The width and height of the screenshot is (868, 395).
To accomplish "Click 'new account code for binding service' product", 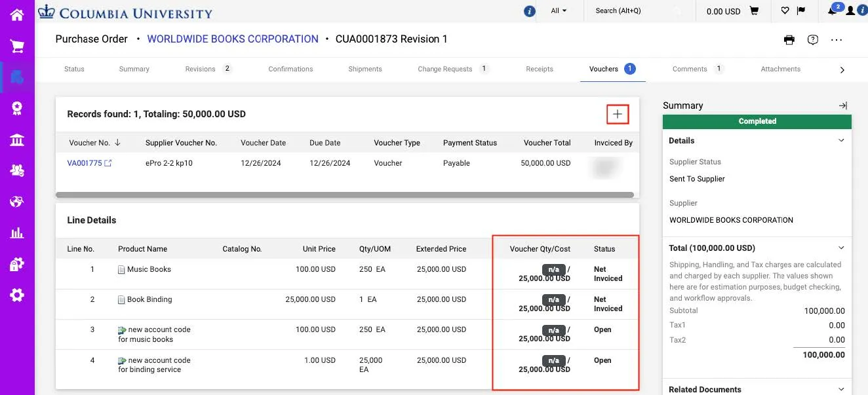I will (x=154, y=365).
